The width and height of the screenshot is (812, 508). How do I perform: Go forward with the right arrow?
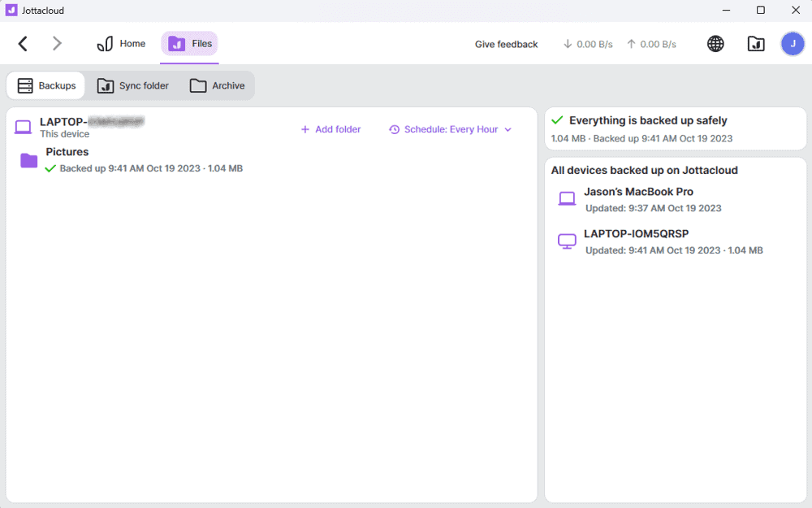tap(57, 44)
